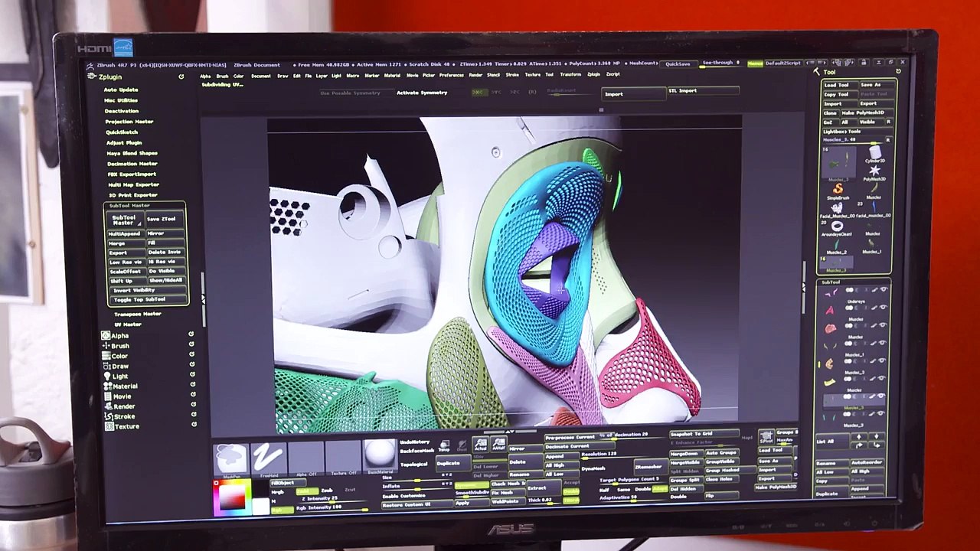Viewport: 980px width, 551px height.
Task: Click the ZRemesher button
Action: 648,466
